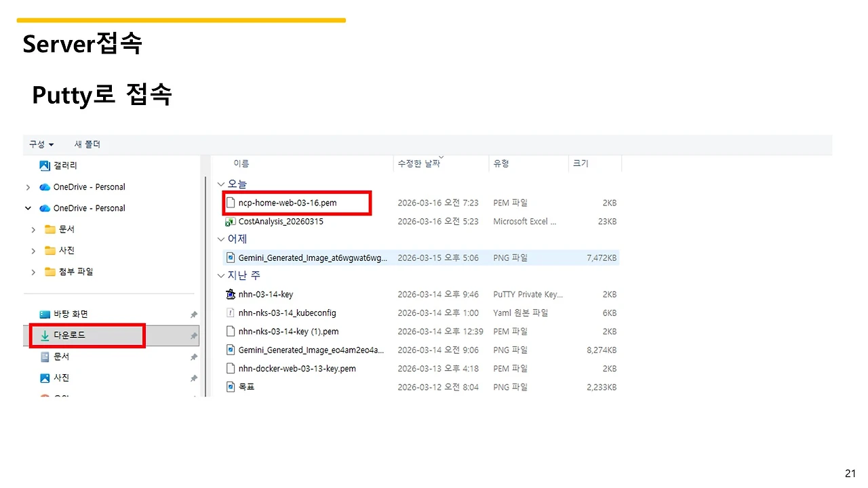Click the ncp-home-web-03-16.pem file icon

[231, 203]
